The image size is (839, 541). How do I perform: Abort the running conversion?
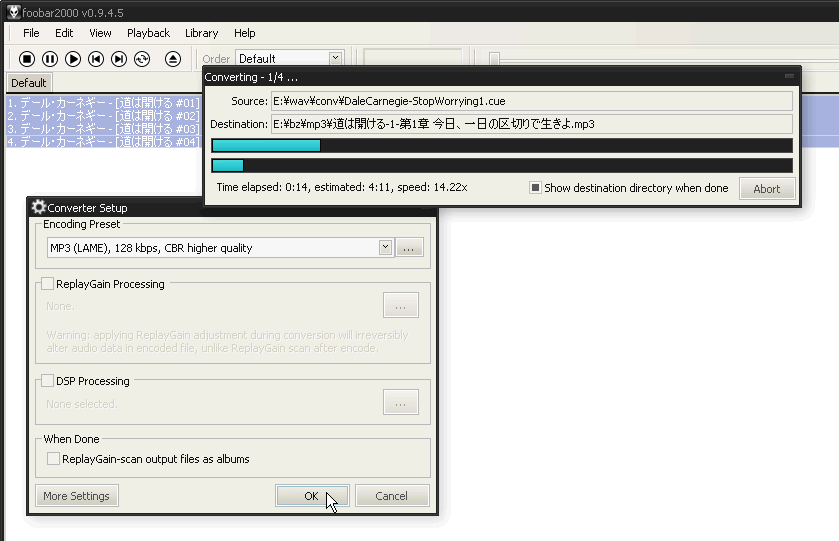point(767,189)
